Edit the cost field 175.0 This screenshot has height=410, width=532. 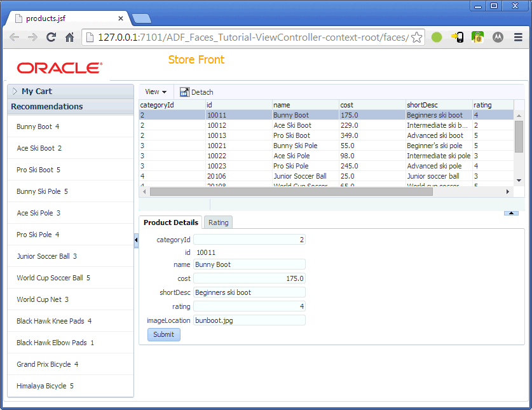coord(249,278)
